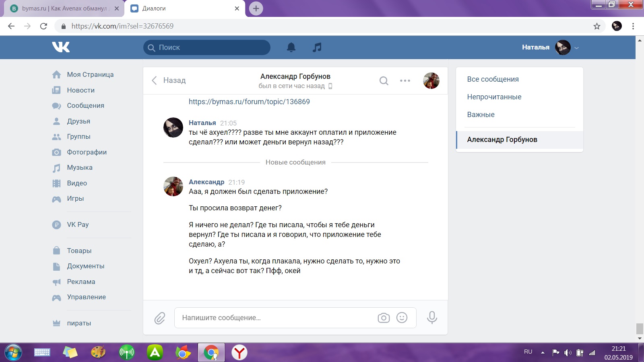The width and height of the screenshot is (644, 362).
Task: Open the three-dots conversation actions menu
Action: click(405, 81)
